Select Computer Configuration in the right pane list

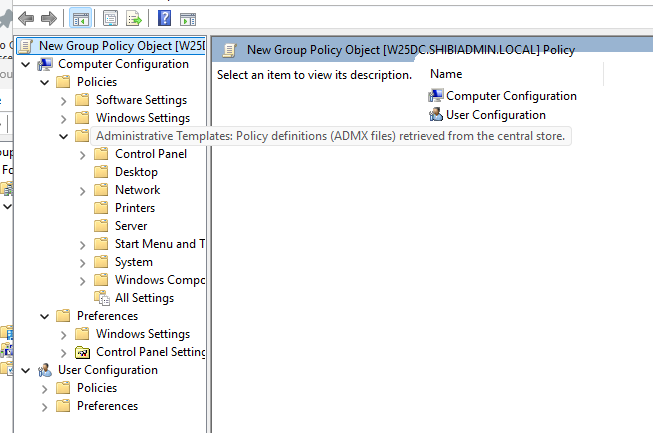point(511,96)
